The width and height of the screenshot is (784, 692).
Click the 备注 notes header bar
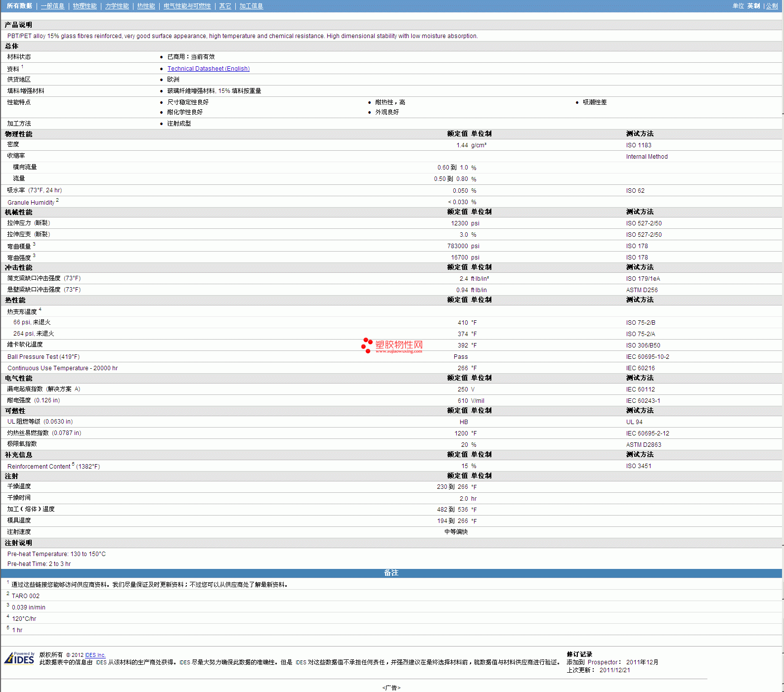coord(391,573)
